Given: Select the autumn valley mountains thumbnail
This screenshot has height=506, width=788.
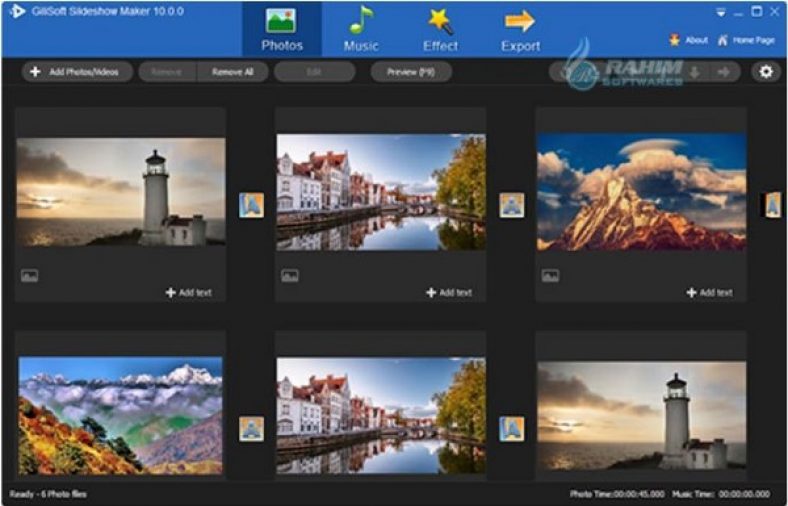Looking at the screenshot, I should point(121,415).
